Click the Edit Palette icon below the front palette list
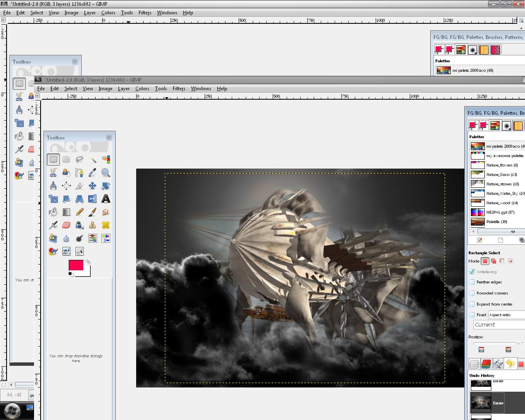This screenshot has height=420, width=525. click(x=479, y=240)
